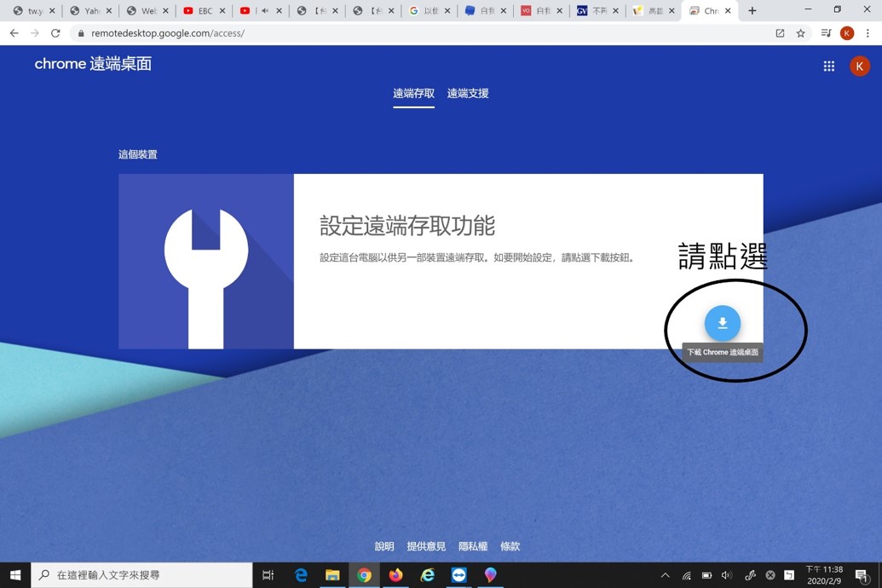Reload the current page

[x=55, y=33]
